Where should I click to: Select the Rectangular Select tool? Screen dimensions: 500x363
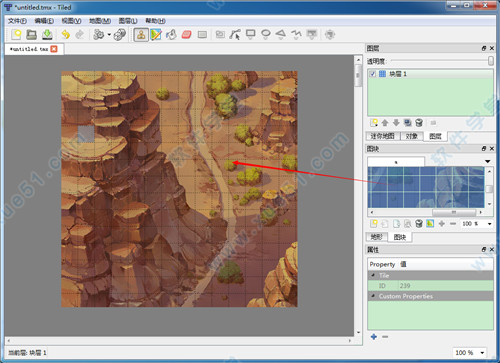(202, 34)
